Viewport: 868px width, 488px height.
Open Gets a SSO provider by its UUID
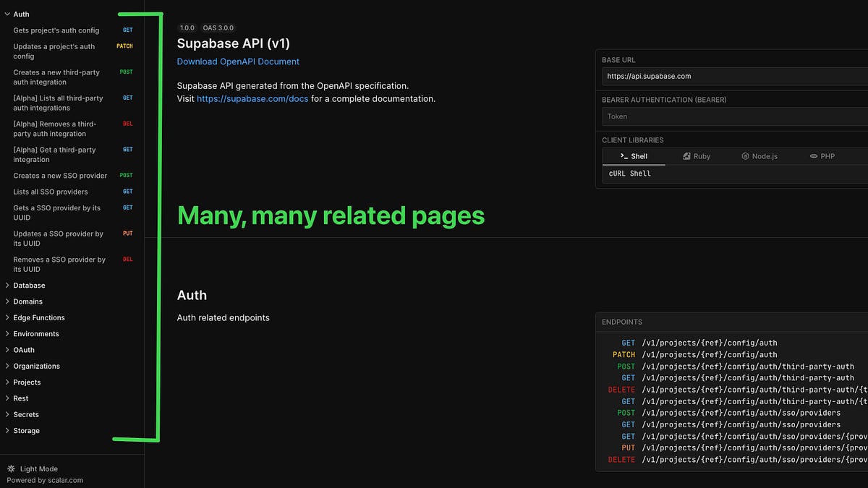point(57,213)
